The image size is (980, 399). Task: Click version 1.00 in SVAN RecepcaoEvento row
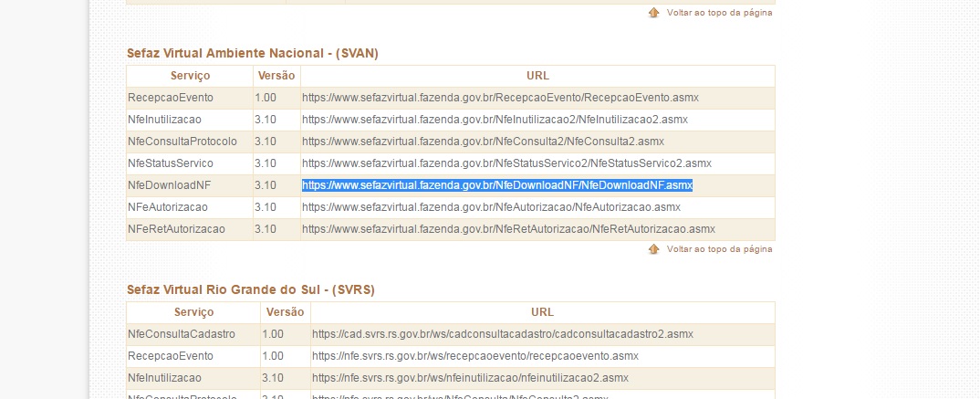click(x=265, y=98)
